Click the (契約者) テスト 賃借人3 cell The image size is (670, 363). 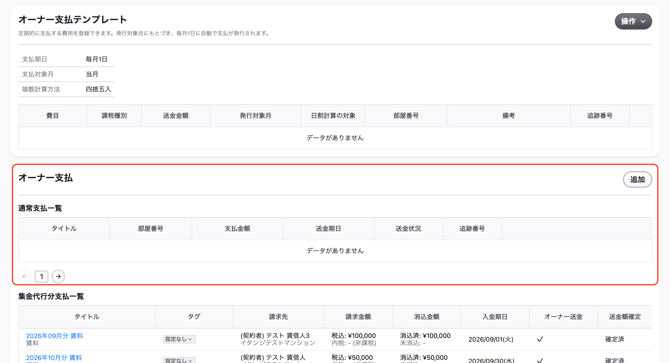(275, 336)
